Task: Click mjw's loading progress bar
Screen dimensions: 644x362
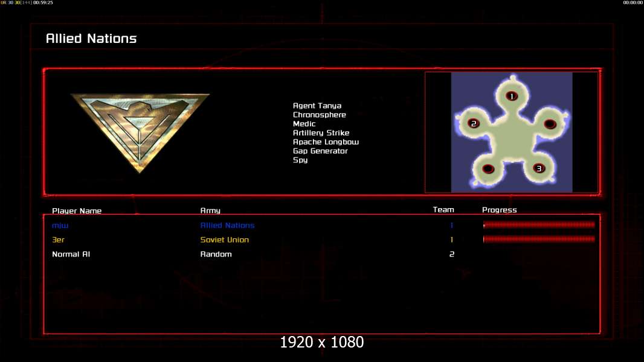Action: point(539,224)
